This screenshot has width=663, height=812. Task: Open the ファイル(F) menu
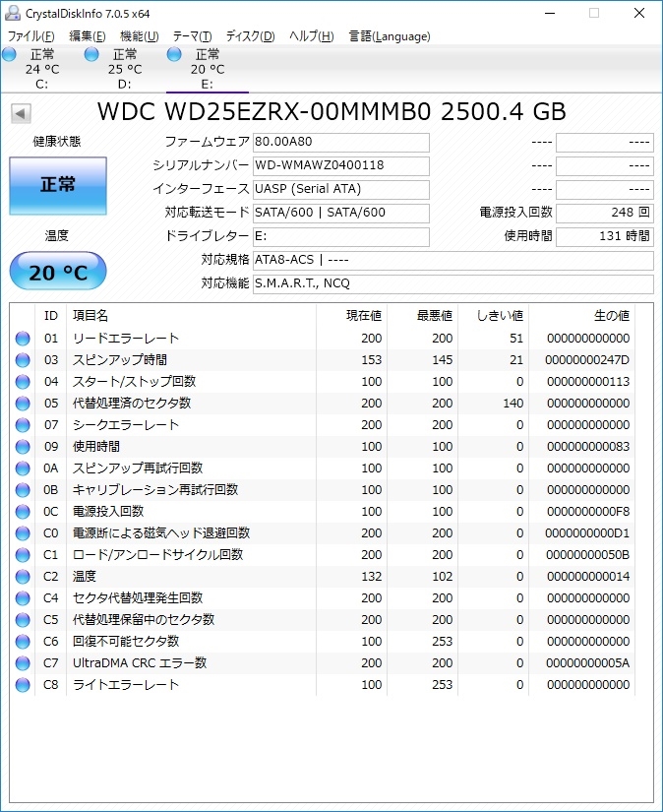pos(31,36)
